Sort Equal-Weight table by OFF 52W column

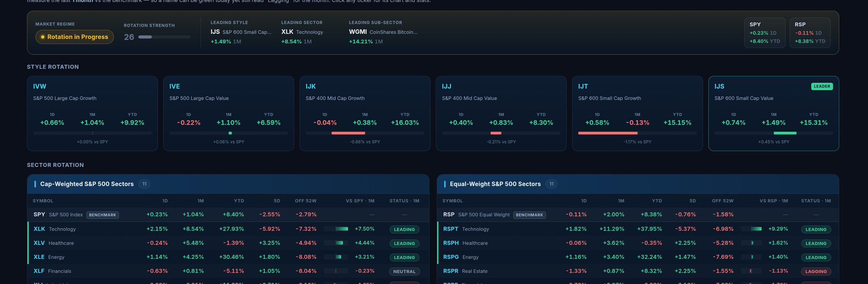723,201
